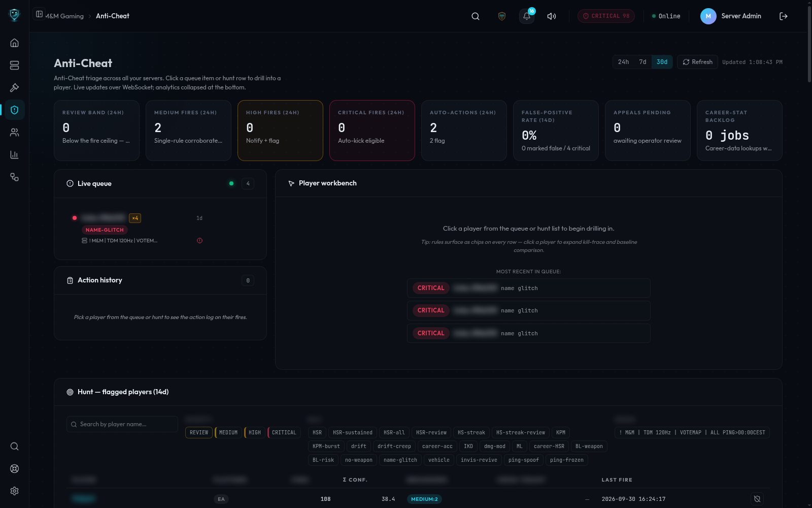Screen dimensions: 812x508
Task: Click the shield-off icon in hunt row
Action: coord(757,499)
